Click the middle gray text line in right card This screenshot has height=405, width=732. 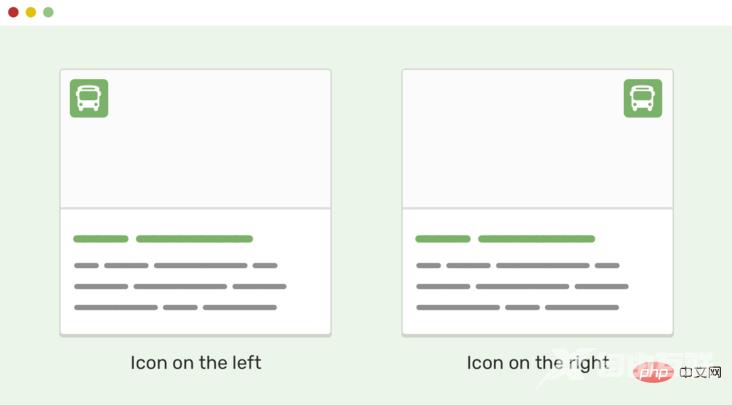pyautogui.click(x=522, y=286)
